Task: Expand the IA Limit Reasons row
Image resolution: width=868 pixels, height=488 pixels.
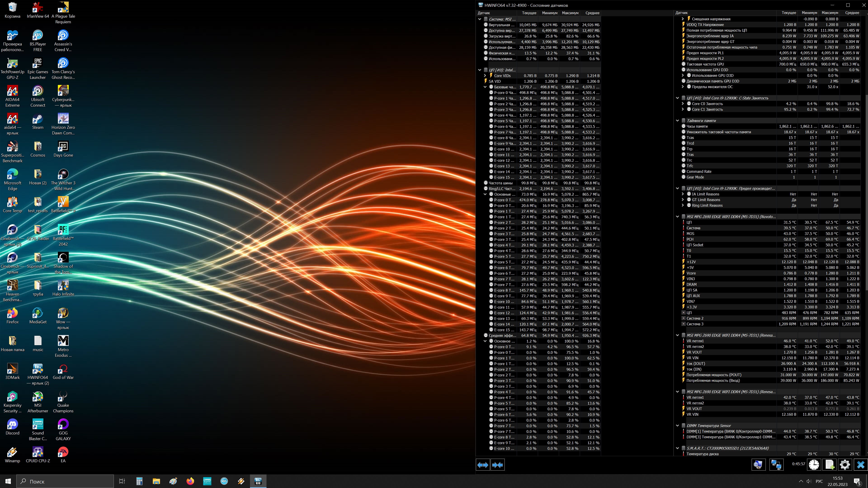Action: [683, 194]
